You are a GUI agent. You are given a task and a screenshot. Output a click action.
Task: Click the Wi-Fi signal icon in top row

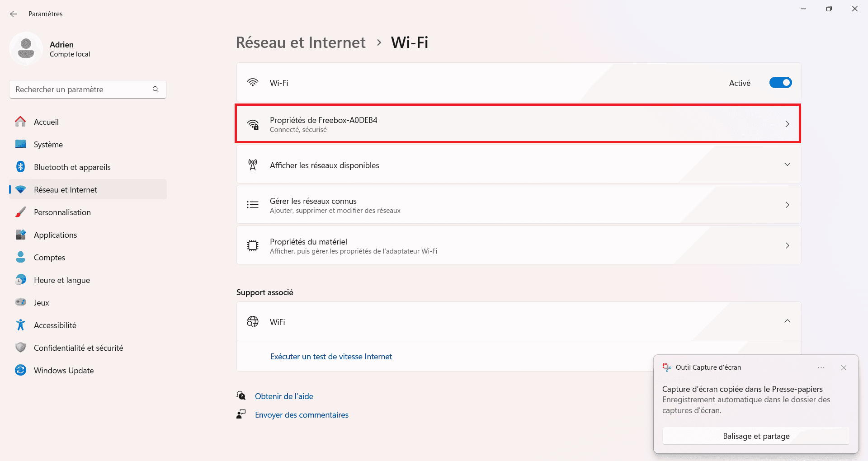click(253, 83)
